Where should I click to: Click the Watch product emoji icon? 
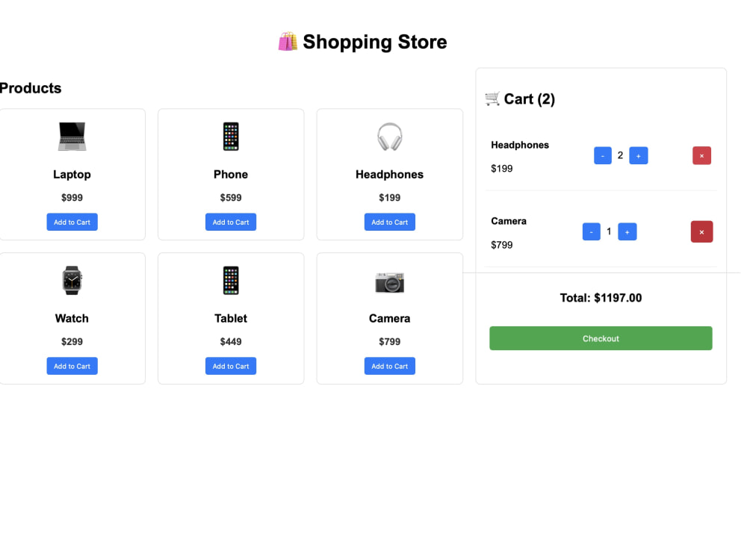(72, 282)
